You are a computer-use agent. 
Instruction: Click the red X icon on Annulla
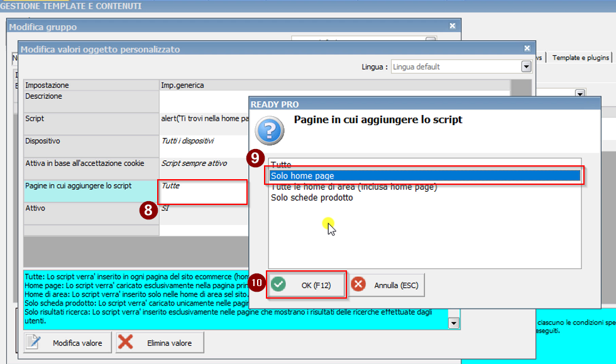(359, 285)
